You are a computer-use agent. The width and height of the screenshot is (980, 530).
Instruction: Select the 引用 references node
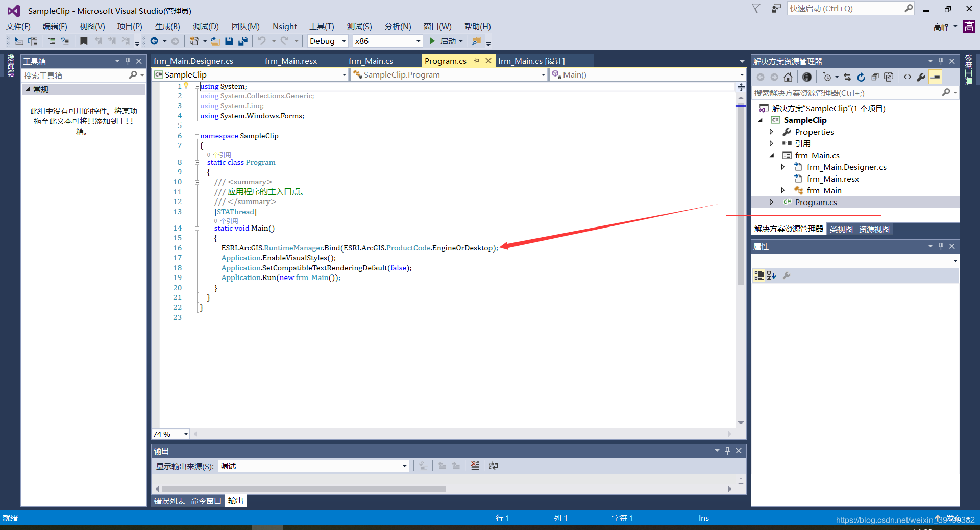pyautogui.click(x=802, y=143)
